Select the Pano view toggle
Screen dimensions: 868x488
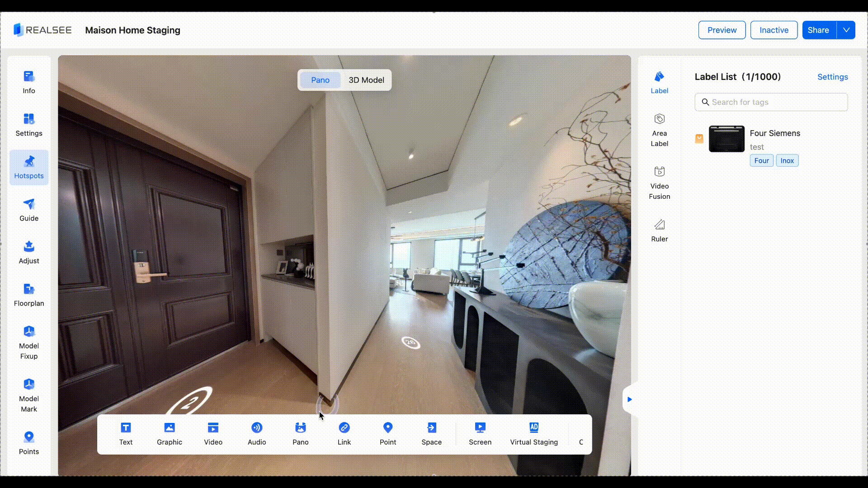pos(320,80)
